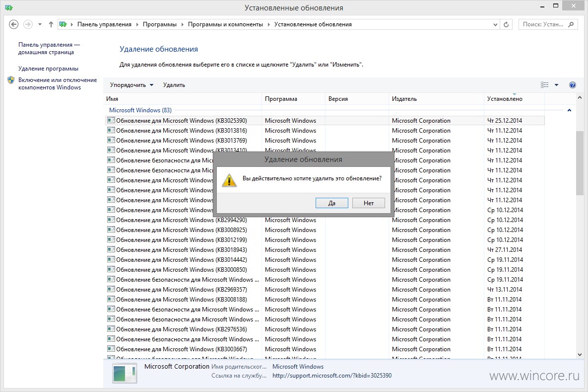Sort by Программа column header
This screenshot has width=588, height=392.
pos(293,99)
